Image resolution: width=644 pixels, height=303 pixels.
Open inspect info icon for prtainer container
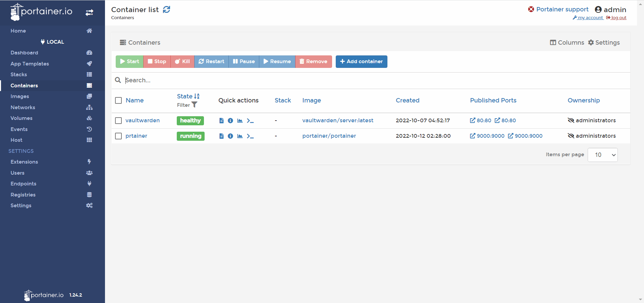(230, 136)
